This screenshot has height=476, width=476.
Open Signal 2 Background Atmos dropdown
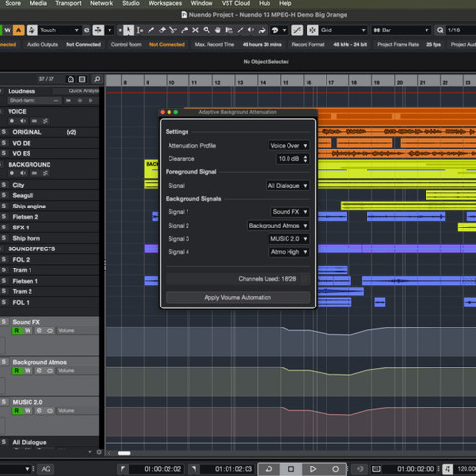[278, 226]
